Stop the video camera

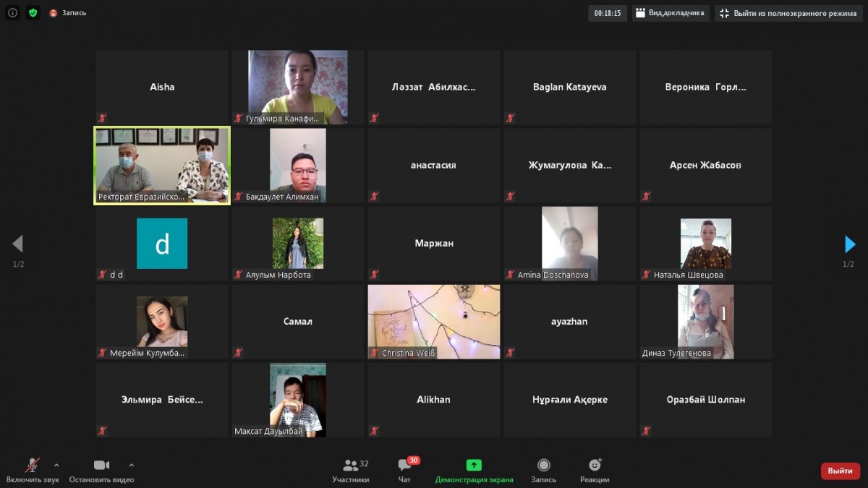click(x=101, y=465)
